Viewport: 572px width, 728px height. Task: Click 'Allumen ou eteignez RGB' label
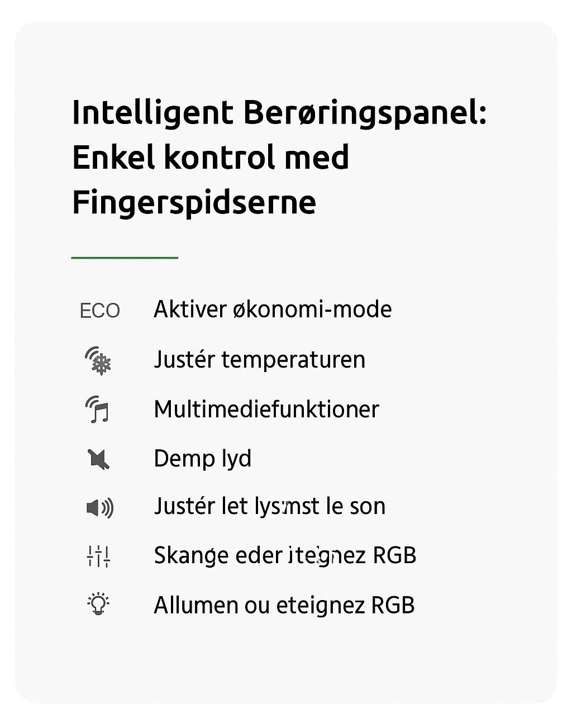[x=284, y=605]
